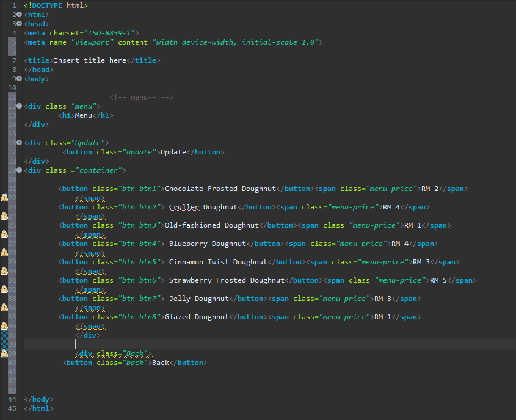The image size is (516, 420).
Task: Click the warning icon on line 22
Action: pos(4,198)
